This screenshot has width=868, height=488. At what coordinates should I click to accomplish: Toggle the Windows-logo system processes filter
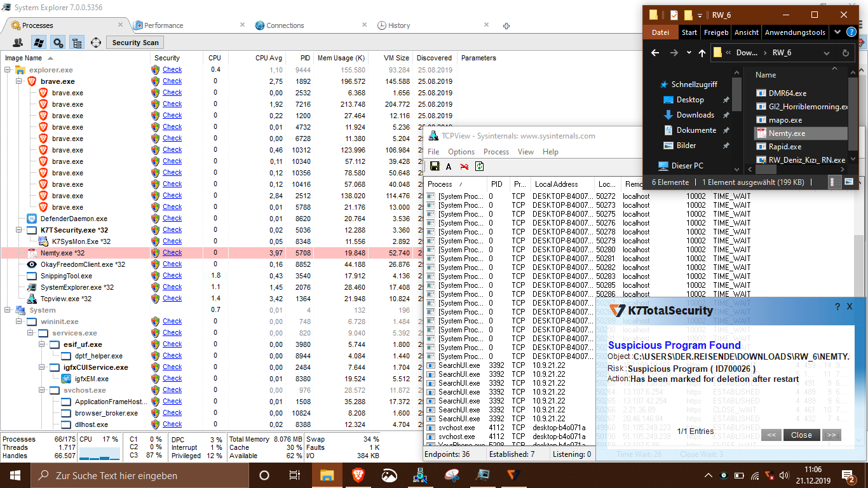(x=38, y=43)
